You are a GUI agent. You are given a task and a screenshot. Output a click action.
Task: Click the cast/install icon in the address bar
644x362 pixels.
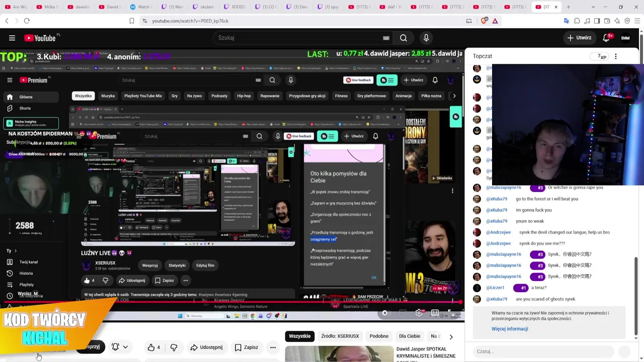tap(469, 21)
